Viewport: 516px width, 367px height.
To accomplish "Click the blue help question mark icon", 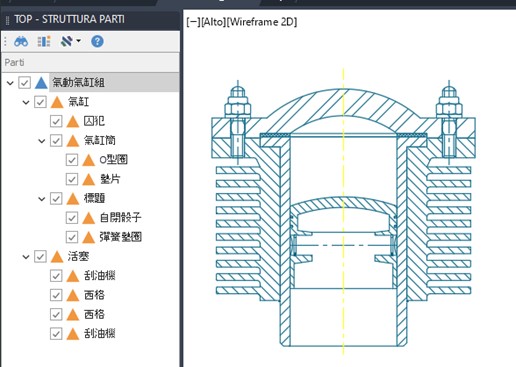I will (x=97, y=41).
